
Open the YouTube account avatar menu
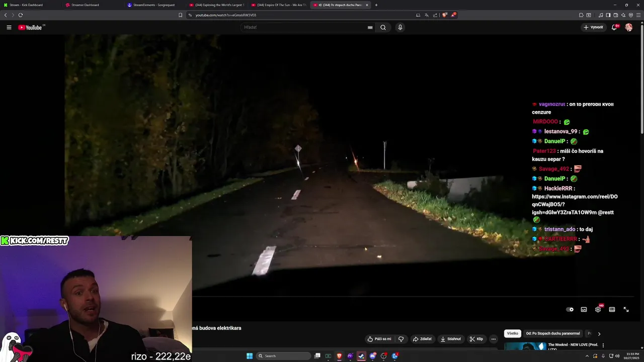(x=628, y=27)
